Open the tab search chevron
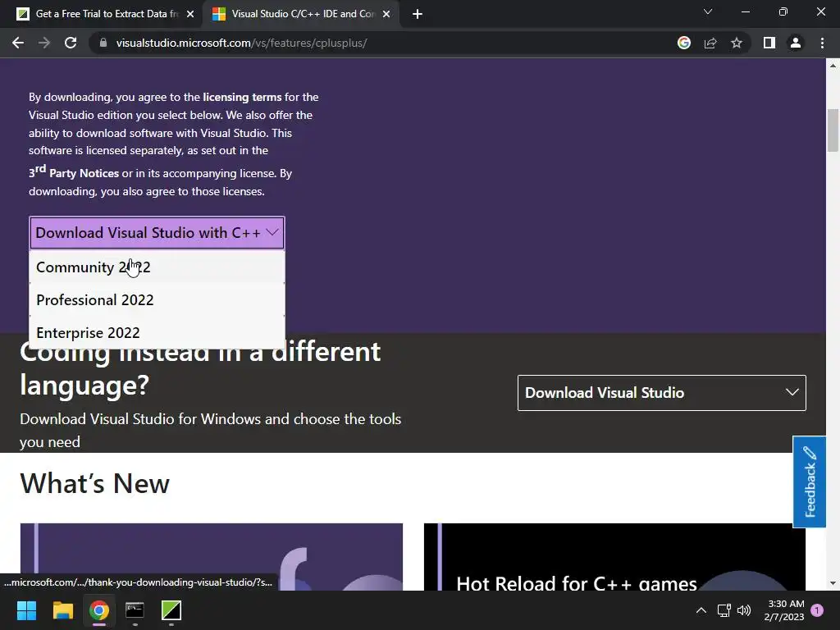840x630 pixels. point(708,11)
